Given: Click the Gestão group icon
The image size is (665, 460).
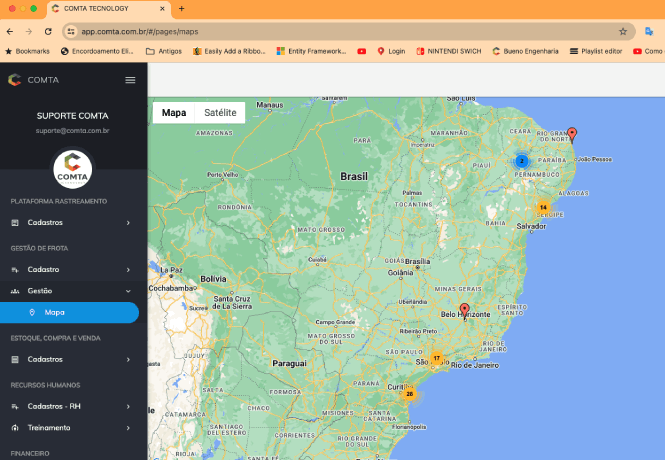Looking at the screenshot, I should click(x=15, y=291).
